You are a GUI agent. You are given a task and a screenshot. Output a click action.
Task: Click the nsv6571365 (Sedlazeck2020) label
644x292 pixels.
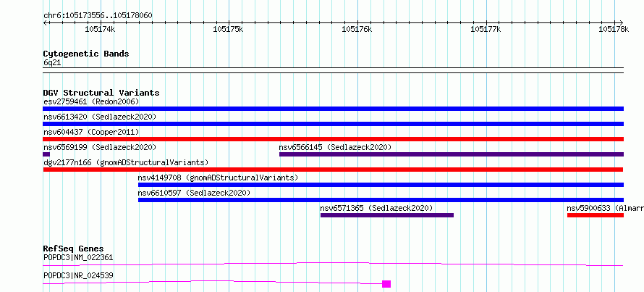[376, 208]
